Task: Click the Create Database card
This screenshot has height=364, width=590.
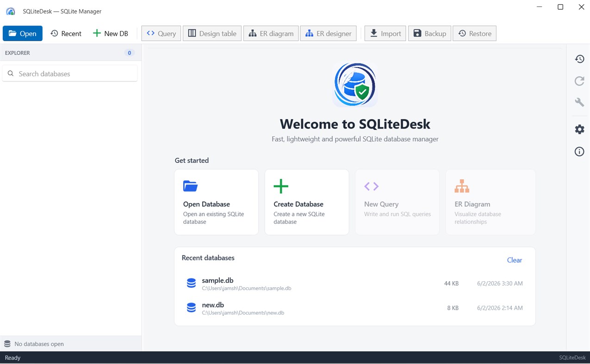Action: pos(307,202)
